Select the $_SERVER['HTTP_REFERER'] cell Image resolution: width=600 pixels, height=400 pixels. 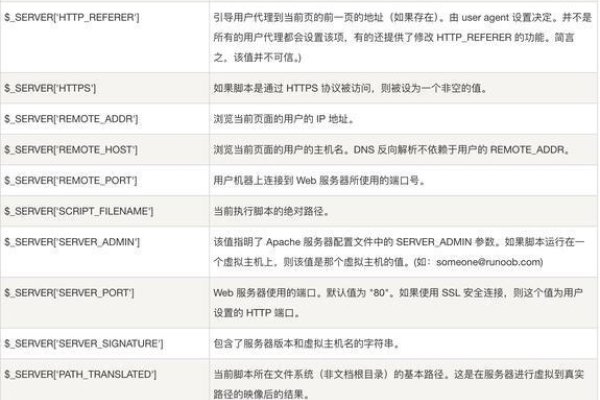(x=105, y=37)
